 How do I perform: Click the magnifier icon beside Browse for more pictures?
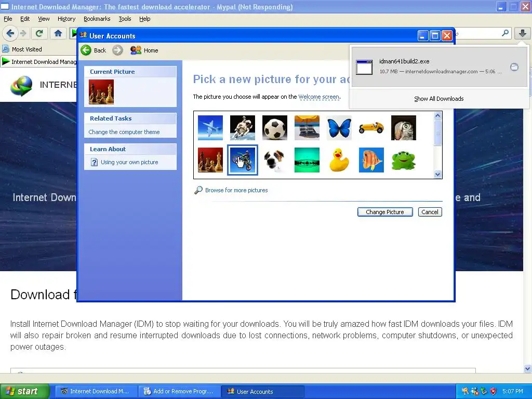click(x=198, y=190)
